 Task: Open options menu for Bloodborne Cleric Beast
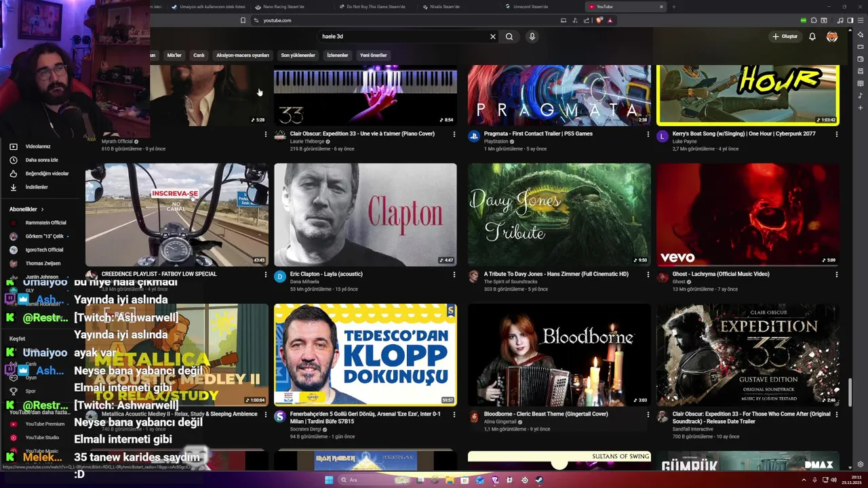tap(648, 414)
